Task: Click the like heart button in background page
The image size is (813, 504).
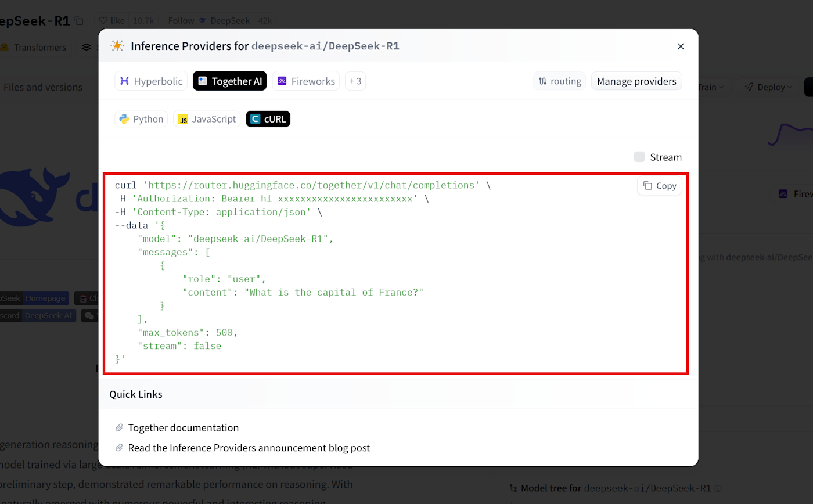Action: coord(112,21)
